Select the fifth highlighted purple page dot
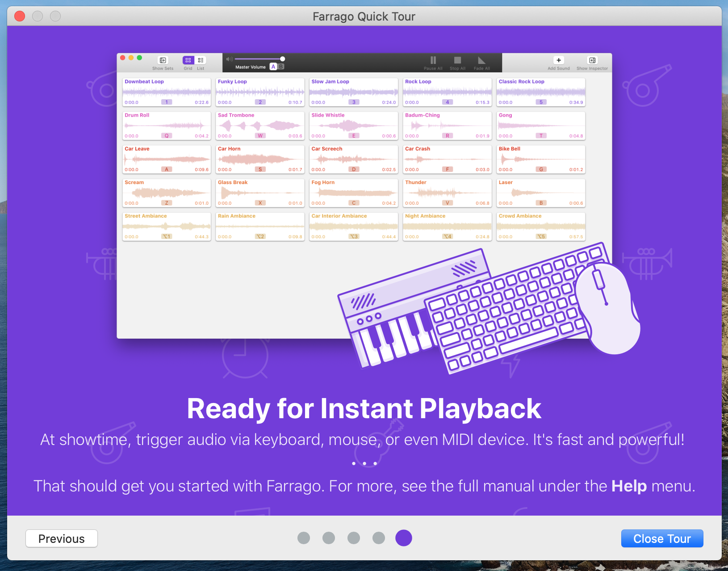Image resolution: width=728 pixels, height=571 pixels. pyautogui.click(x=404, y=538)
